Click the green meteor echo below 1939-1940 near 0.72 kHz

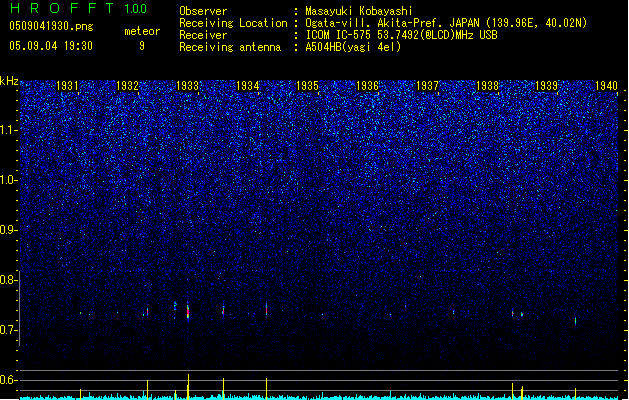click(576, 321)
